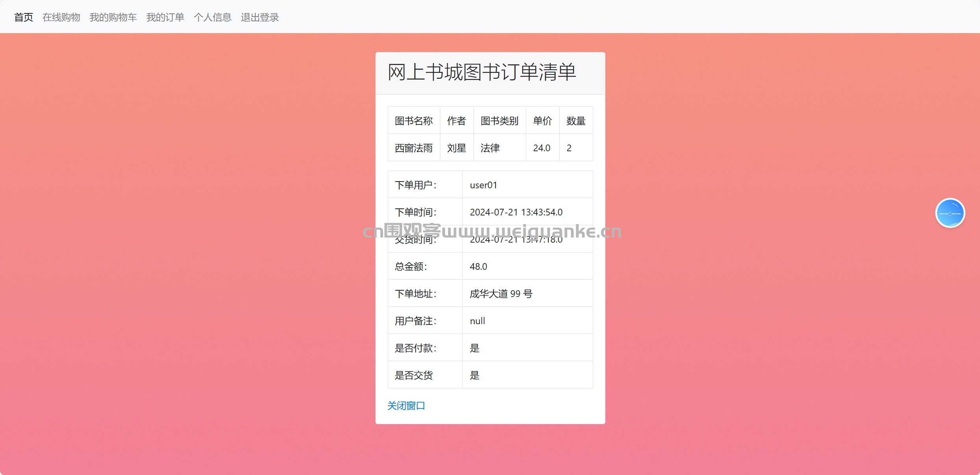Click the blue floating circle widget
This screenshot has height=475, width=980.
point(950,213)
